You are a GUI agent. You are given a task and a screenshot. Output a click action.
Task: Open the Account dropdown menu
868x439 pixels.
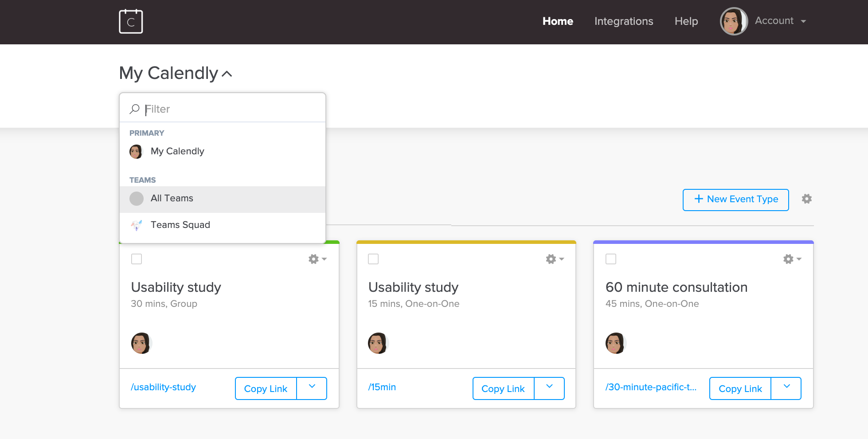pos(781,21)
